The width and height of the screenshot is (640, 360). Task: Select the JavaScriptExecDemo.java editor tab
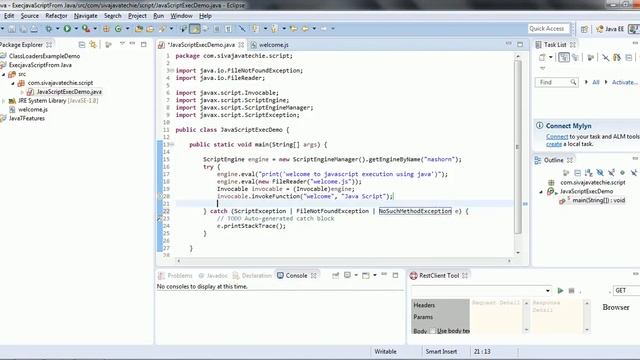click(201, 45)
